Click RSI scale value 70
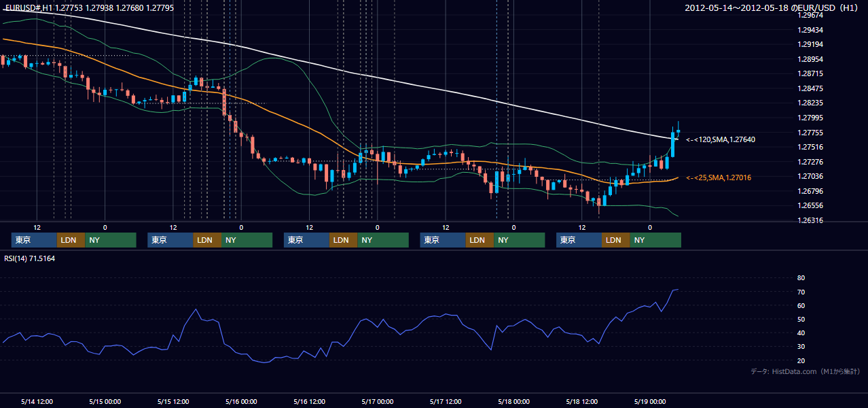The image size is (868, 408). (801, 292)
